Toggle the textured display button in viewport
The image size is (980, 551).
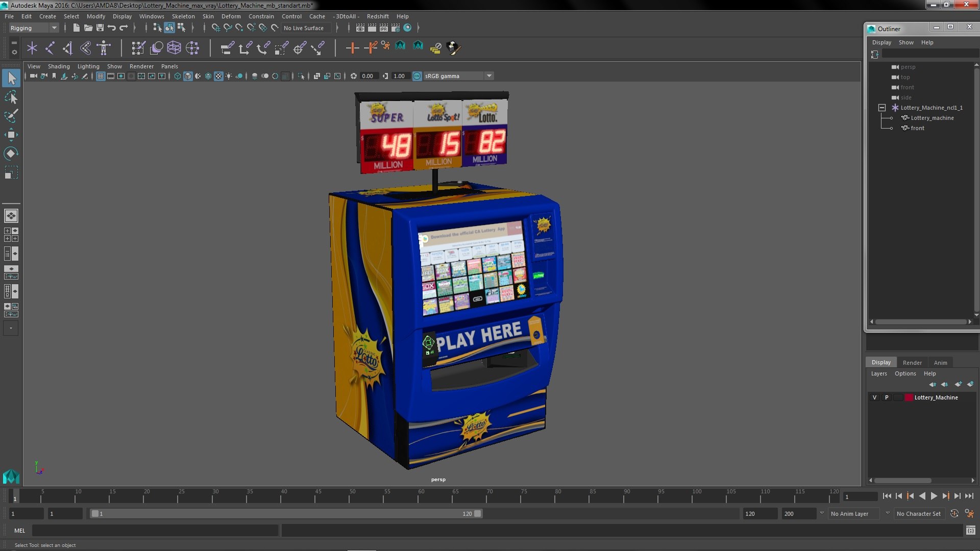[x=218, y=76]
